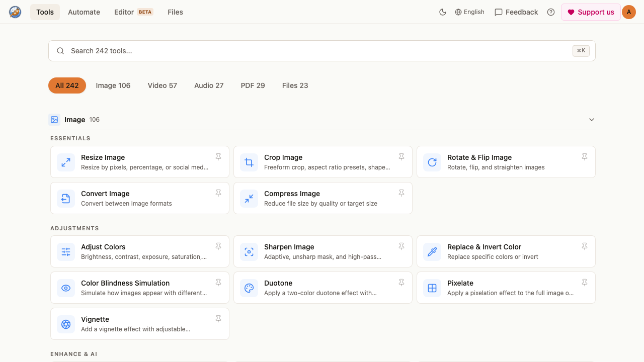The height and width of the screenshot is (362, 644).
Task: Click the ENHANCE & AI heading
Action: [74, 354]
